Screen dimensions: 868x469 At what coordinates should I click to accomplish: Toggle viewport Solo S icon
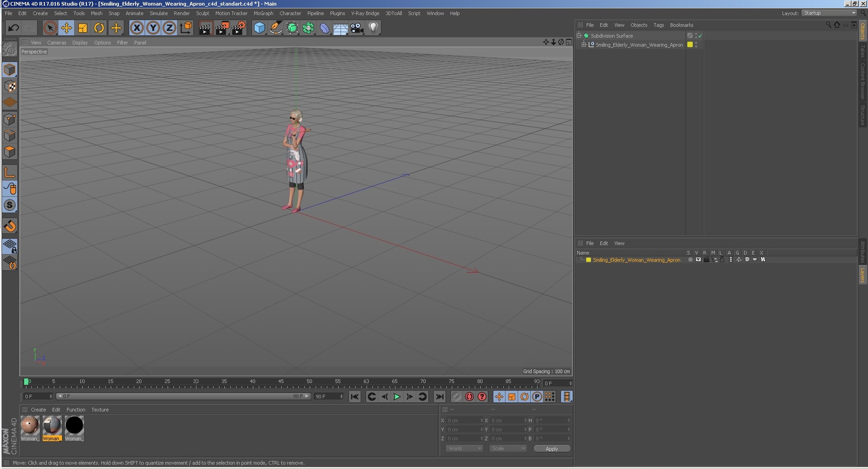tap(10, 205)
